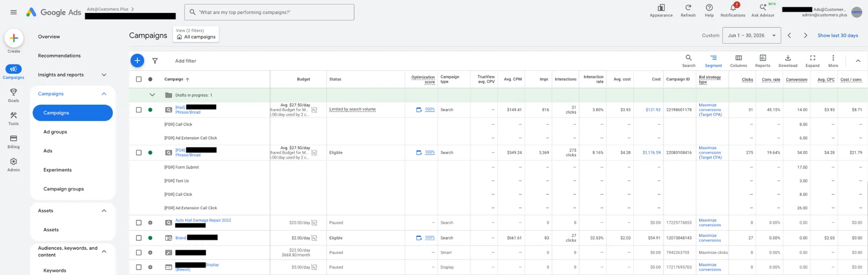This screenshot has height=275, width=868.
Task: Click the blue new campaign plus button
Action: pyautogui.click(x=137, y=60)
